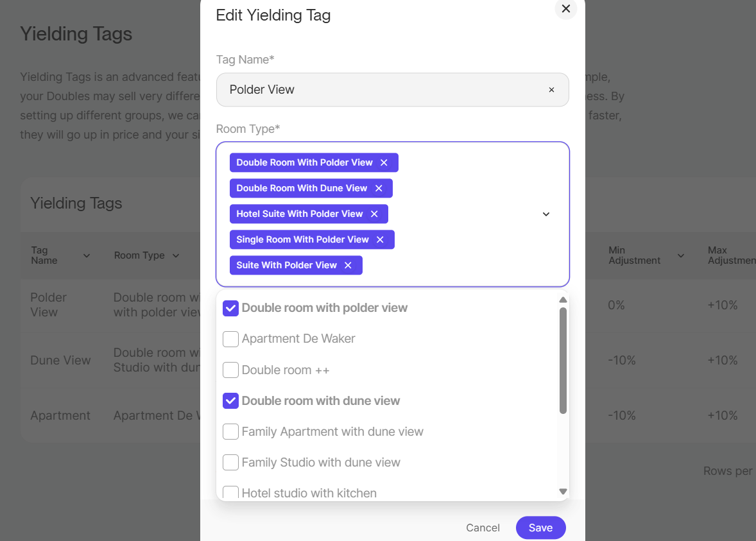The image size is (756, 541).
Task: Sort by Tag Name column arrow
Action: 87,256
